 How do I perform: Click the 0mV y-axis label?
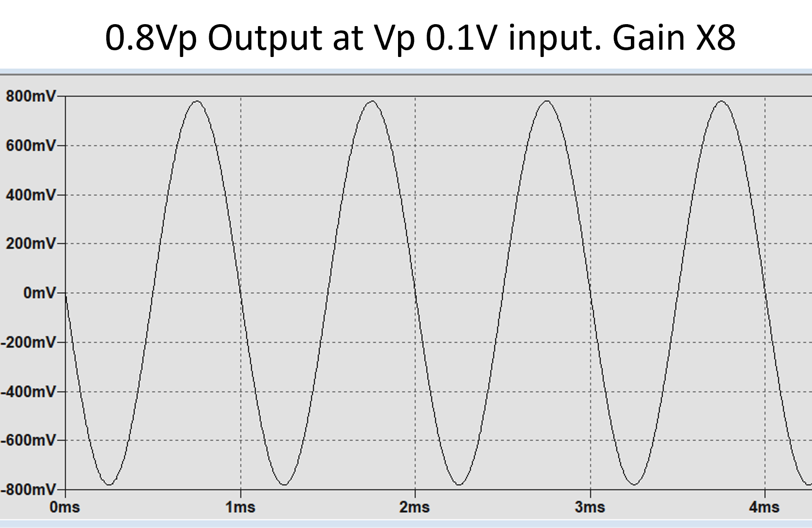click(40, 292)
